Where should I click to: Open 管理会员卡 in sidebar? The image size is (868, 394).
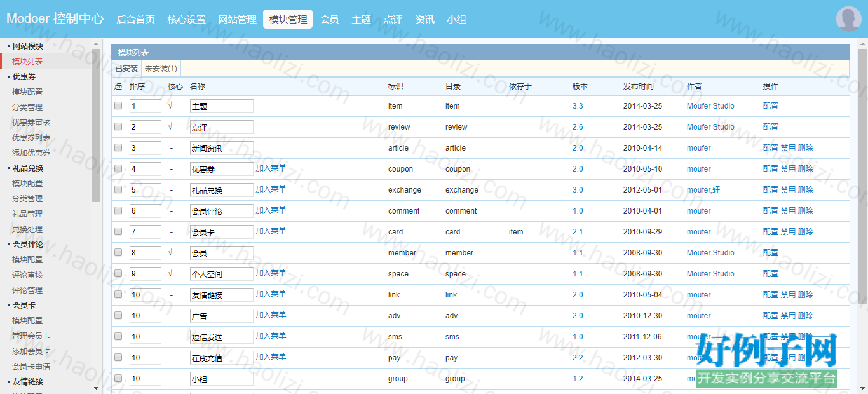coord(31,336)
